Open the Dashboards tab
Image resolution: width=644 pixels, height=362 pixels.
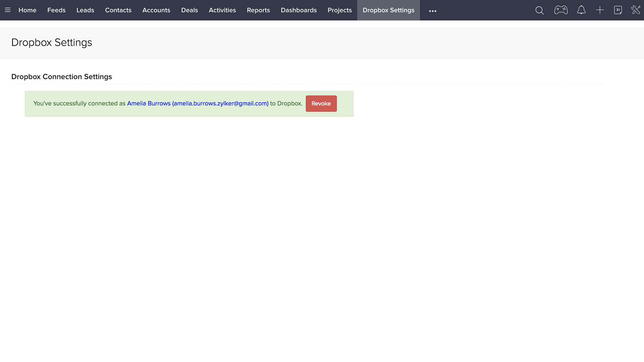[299, 10]
